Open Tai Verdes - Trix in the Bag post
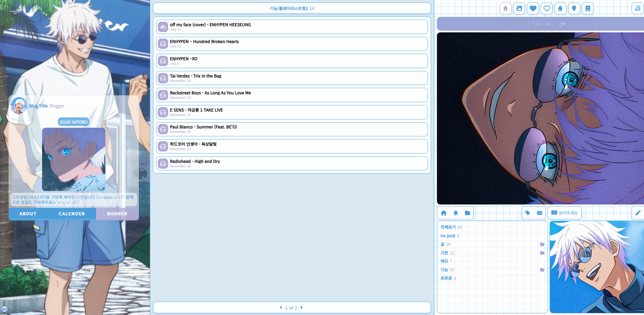The height and width of the screenshot is (315, 644). coord(195,76)
